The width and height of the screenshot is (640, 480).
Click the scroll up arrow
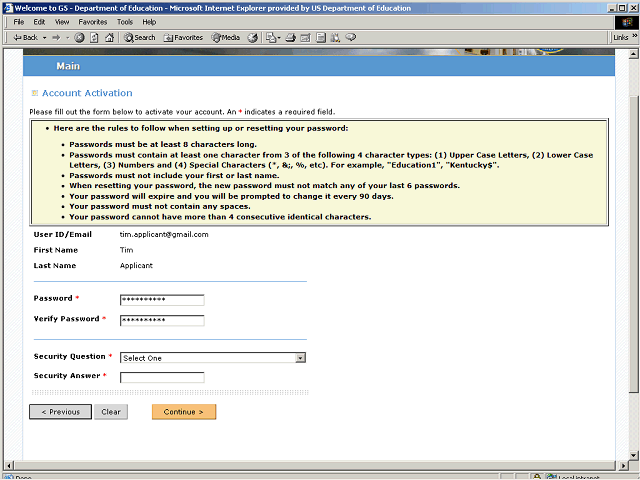(633, 54)
